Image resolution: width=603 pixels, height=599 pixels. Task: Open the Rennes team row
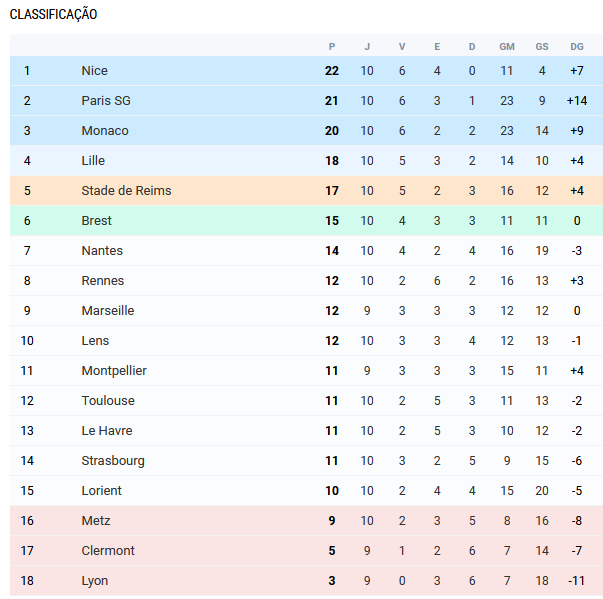[103, 281]
